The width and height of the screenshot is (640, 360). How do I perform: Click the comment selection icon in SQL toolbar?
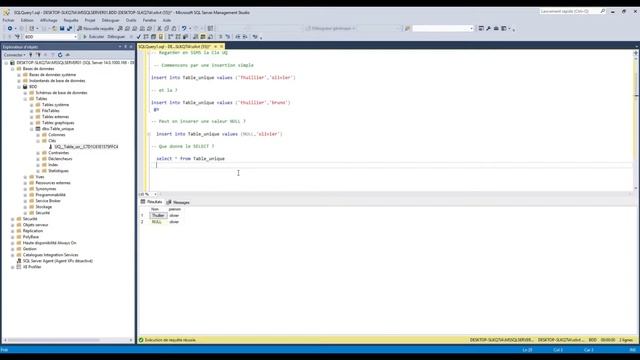pyautogui.click(x=220, y=37)
